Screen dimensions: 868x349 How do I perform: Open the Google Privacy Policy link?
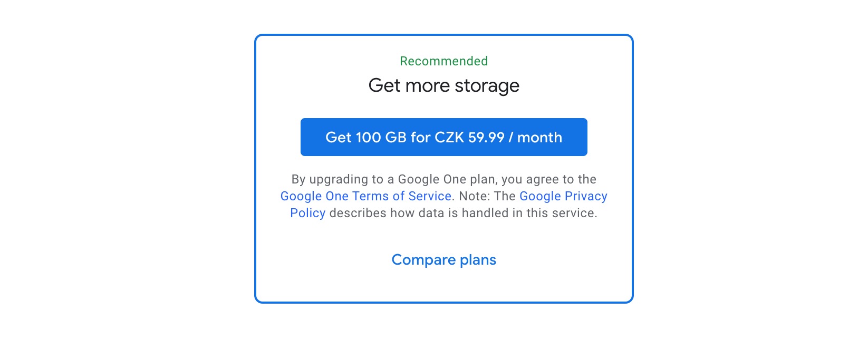[x=563, y=196]
